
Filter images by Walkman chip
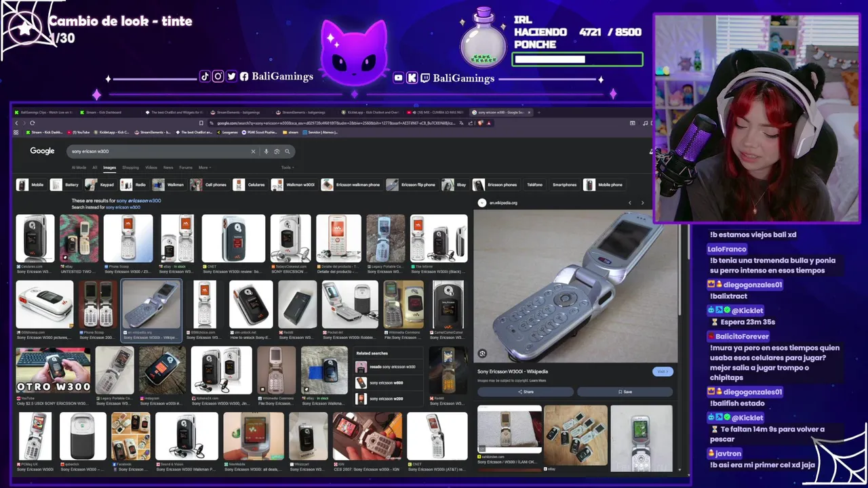tap(169, 184)
